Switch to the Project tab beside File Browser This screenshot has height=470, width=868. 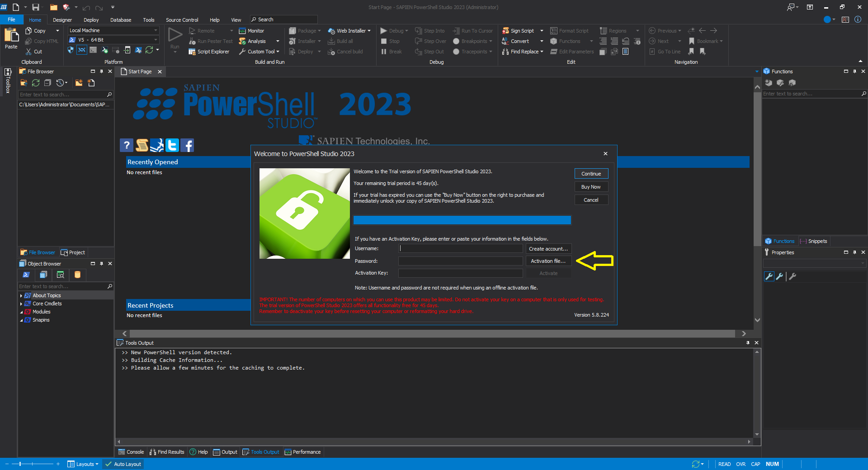(73, 252)
